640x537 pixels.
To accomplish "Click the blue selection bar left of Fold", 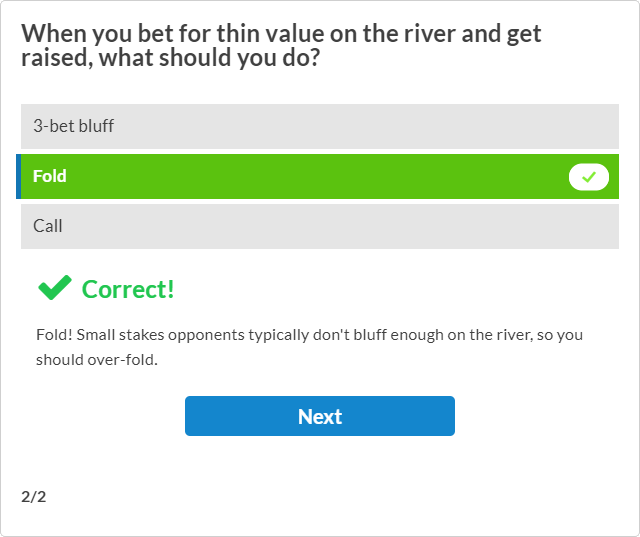I will [x=18, y=176].
